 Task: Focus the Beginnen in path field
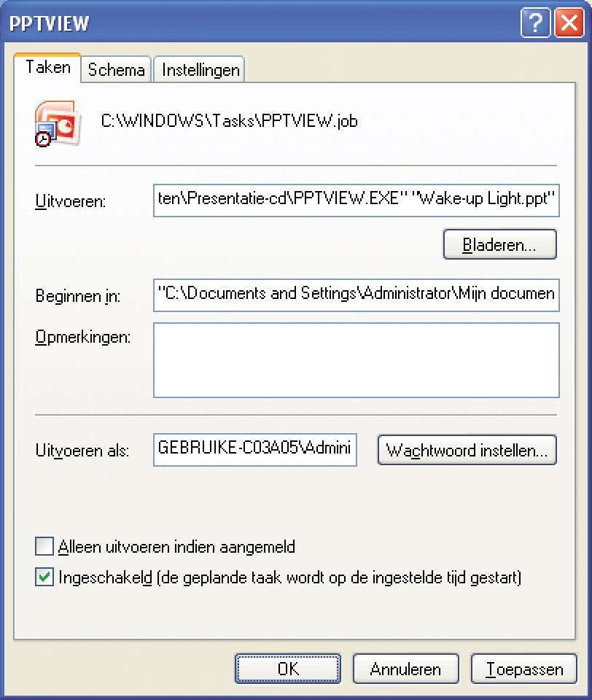356,294
